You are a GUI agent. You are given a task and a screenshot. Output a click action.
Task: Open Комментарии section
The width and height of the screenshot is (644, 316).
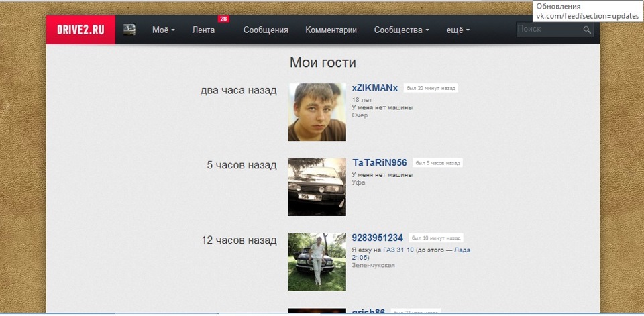tap(331, 30)
